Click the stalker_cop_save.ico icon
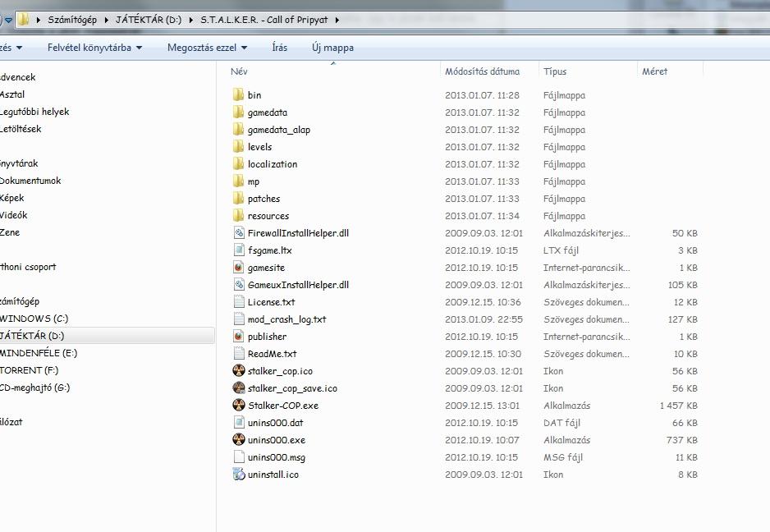This screenshot has width=770, height=532. [x=239, y=388]
